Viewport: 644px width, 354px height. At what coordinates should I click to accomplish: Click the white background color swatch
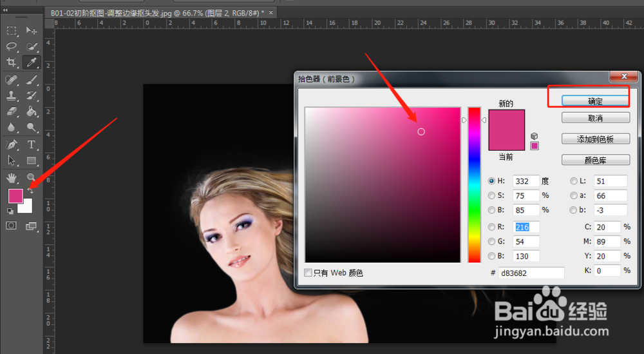[26, 207]
